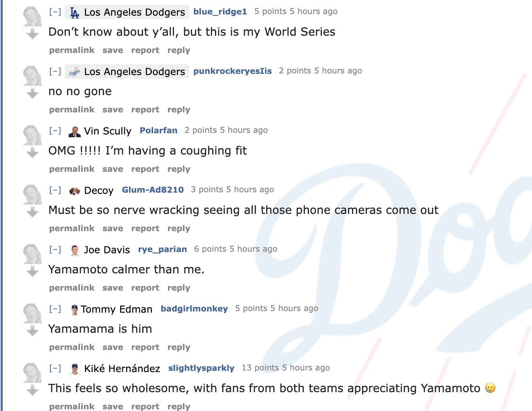Open blue_ridge1's user profile
The image size is (532, 411).
(x=220, y=12)
